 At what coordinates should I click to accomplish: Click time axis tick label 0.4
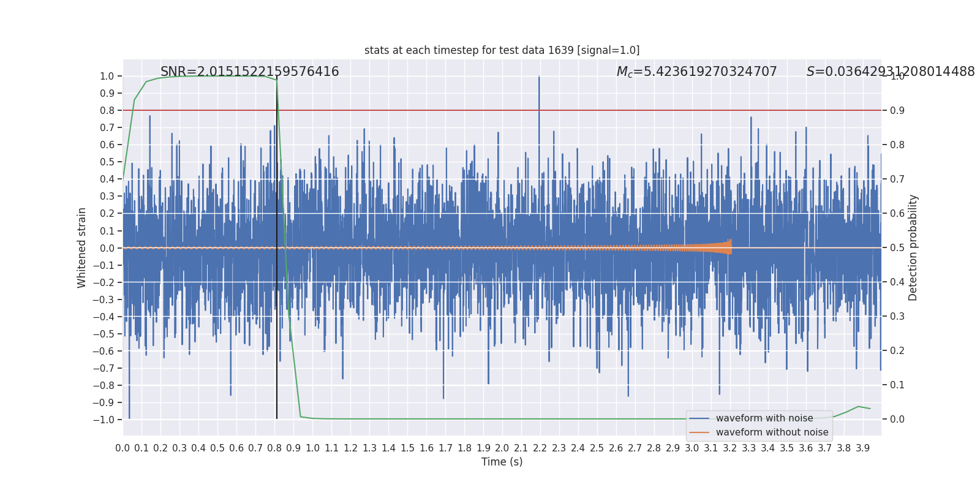coord(198,448)
